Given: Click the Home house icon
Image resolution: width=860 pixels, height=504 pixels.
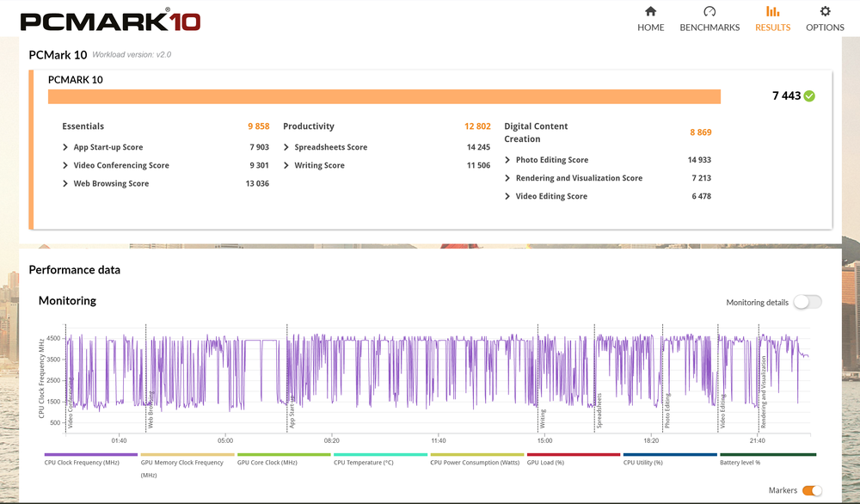Looking at the screenshot, I should 650,11.
